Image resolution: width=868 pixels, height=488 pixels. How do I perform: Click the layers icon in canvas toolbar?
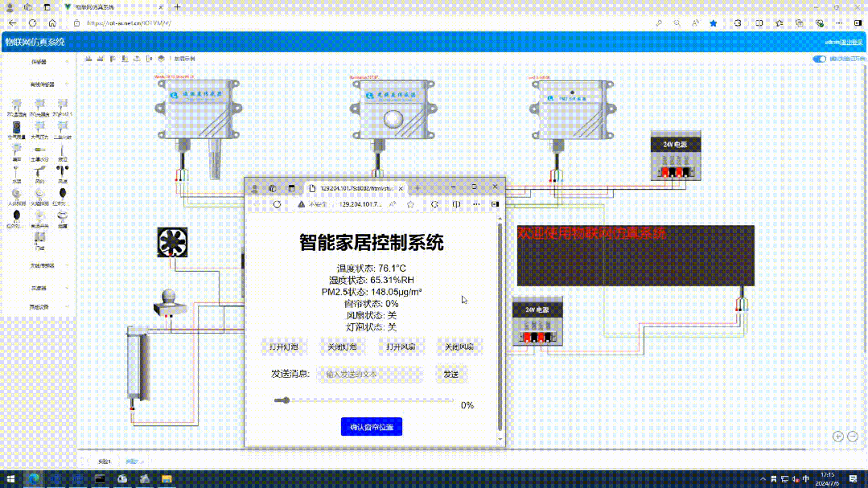point(162,59)
